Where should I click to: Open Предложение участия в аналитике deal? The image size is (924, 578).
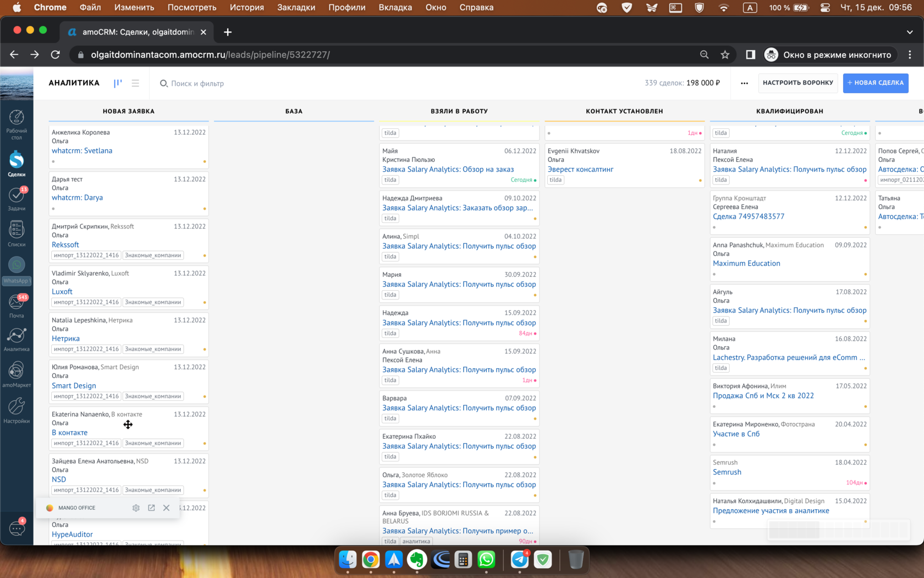pos(771,511)
